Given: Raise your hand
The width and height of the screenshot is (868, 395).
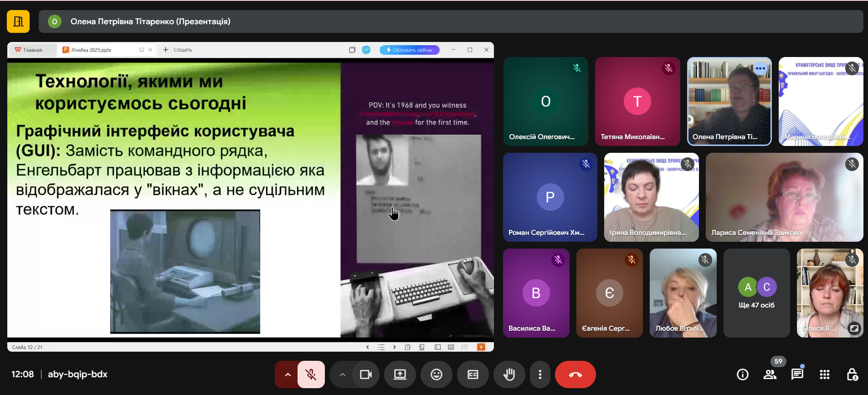Looking at the screenshot, I should click(509, 374).
